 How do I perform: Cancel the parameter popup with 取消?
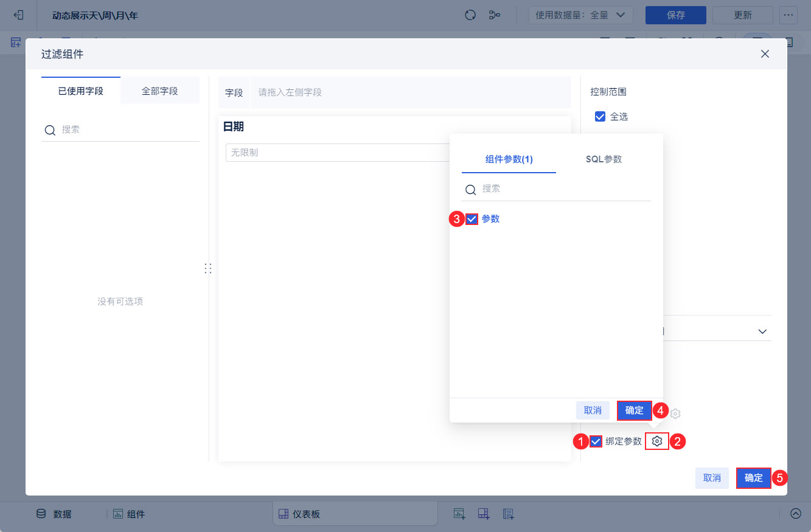[x=593, y=410]
